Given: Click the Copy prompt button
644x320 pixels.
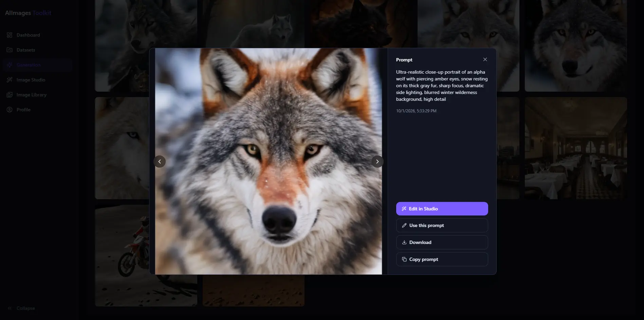Looking at the screenshot, I should (x=442, y=259).
